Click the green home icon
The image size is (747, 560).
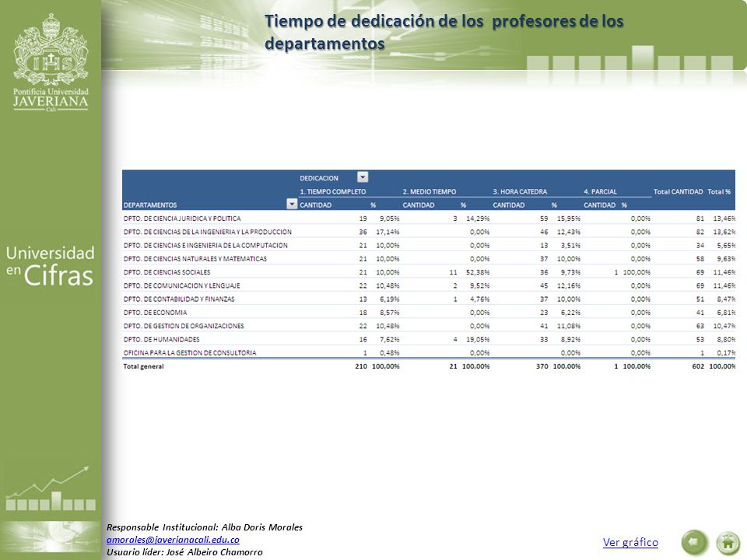pyautogui.click(x=728, y=542)
